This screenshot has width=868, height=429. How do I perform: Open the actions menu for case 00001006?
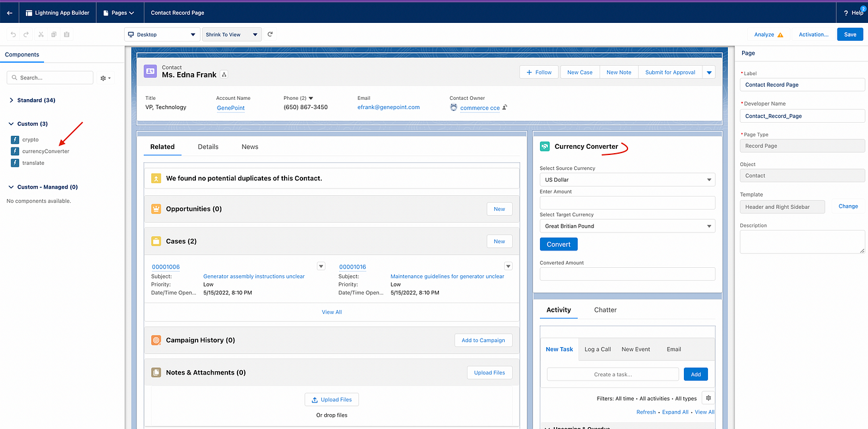tap(321, 267)
